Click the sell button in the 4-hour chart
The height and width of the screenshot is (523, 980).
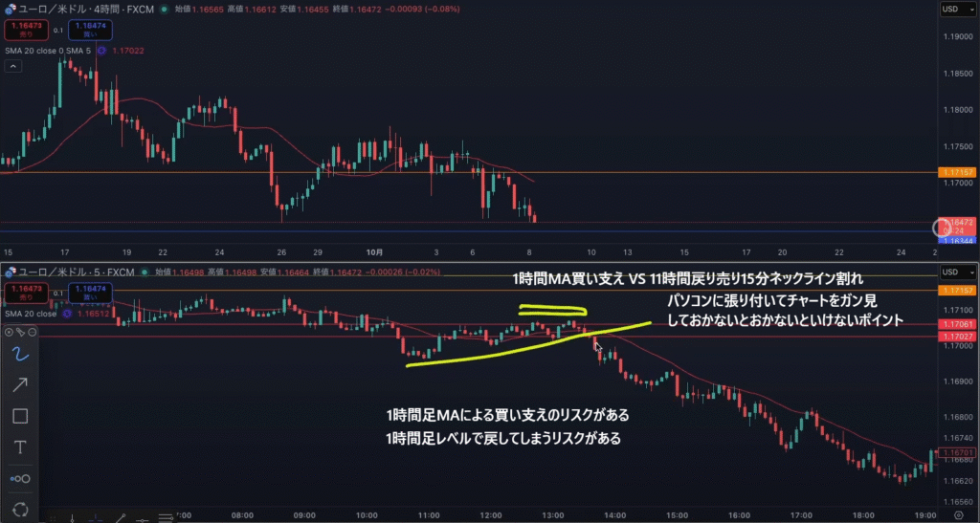[x=26, y=30]
